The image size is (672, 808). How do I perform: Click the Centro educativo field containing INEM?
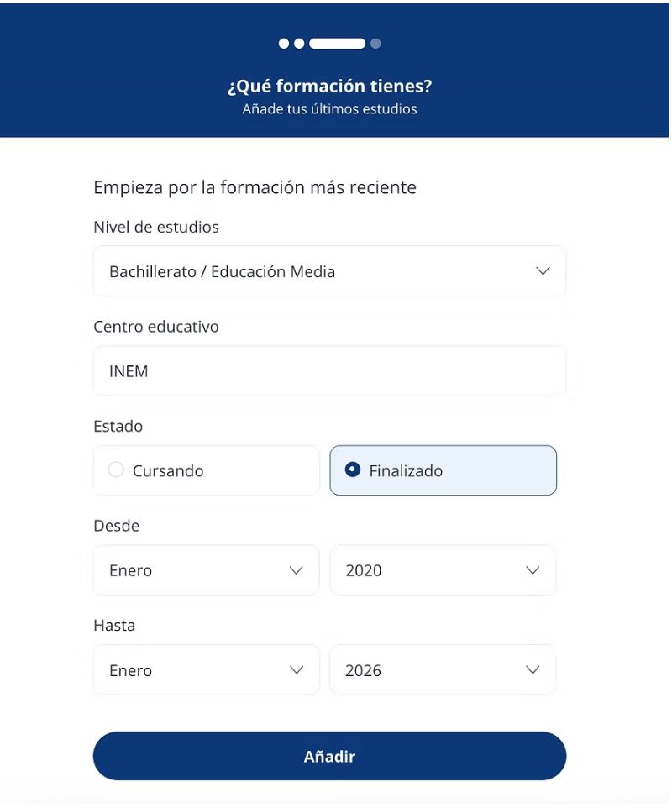[x=329, y=371]
